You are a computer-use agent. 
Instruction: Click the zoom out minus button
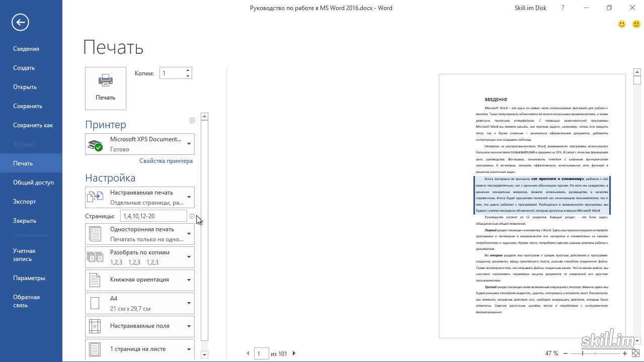(x=566, y=353)
